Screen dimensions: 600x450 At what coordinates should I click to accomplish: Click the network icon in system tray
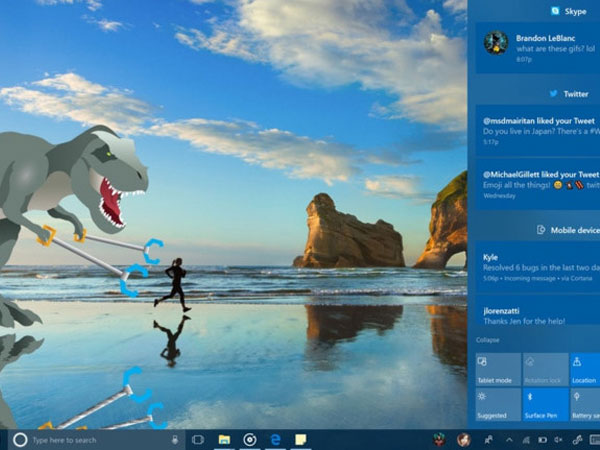[x=526, y=440]
